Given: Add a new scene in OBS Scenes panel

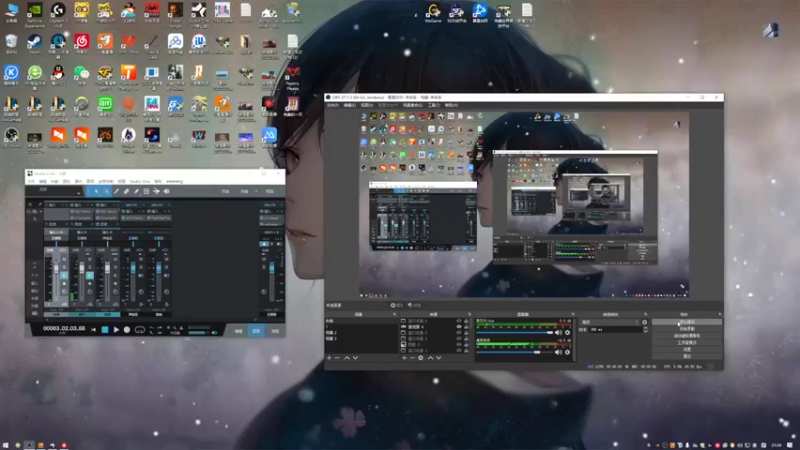Looking at the screenshot, I should (x=329, y=358).
